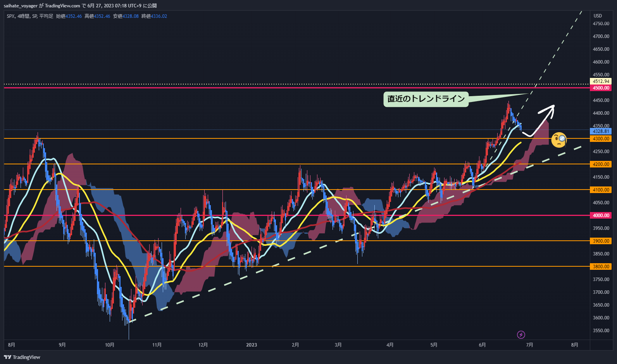This screenshot has width=617, height=364.
Task: Click the purple lightning bolt icon
Action: [x=521, y=335]
